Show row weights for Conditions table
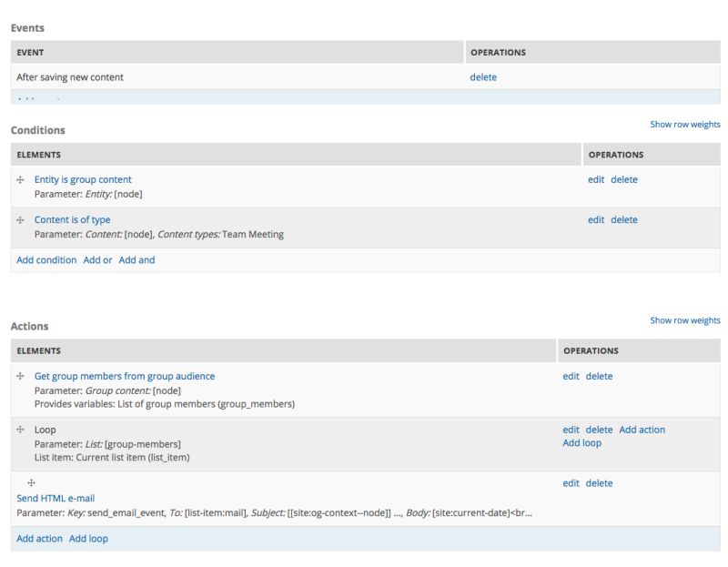This screenshot has height=567, width=728. (684, 125)
